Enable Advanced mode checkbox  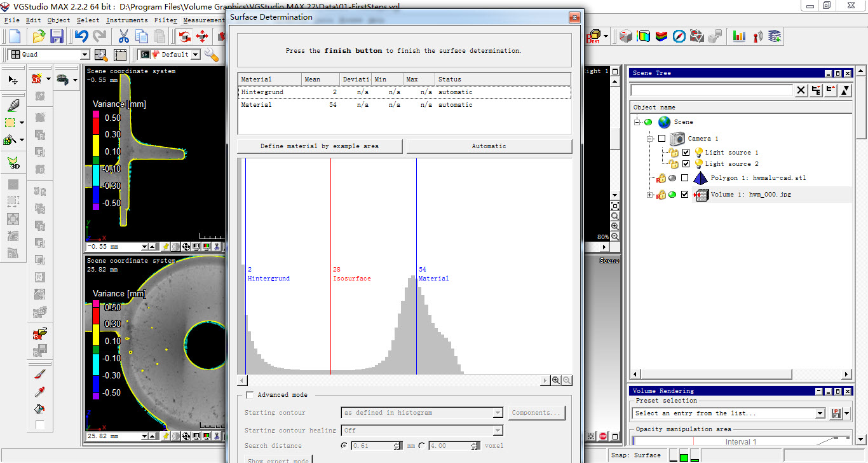coord(250,395)
